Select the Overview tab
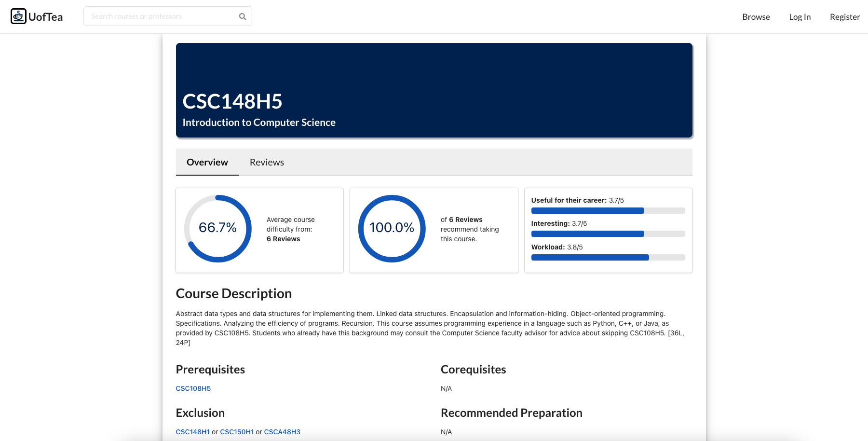Viewport: 868px width, 441px height. [x=207, y=162]
